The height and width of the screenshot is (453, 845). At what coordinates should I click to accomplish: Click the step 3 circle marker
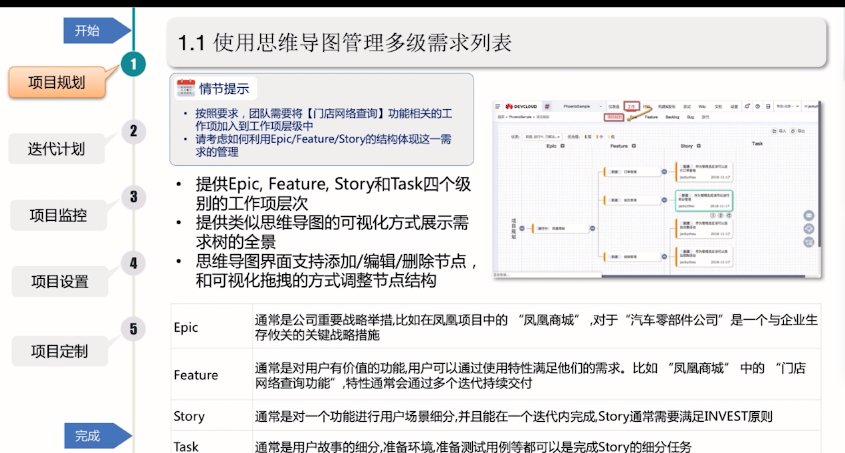(133, 197)
